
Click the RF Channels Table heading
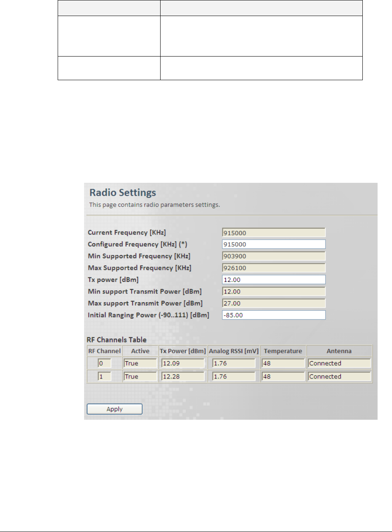(x=117, y=340)
